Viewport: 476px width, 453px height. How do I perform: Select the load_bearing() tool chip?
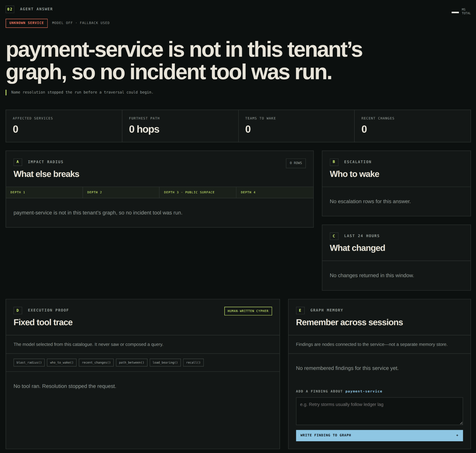165,362
